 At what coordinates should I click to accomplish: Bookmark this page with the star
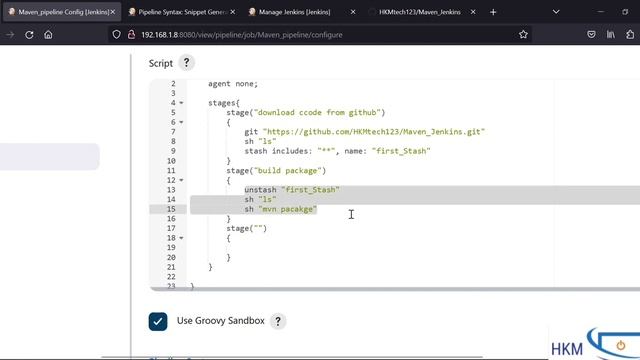point(523,35)
